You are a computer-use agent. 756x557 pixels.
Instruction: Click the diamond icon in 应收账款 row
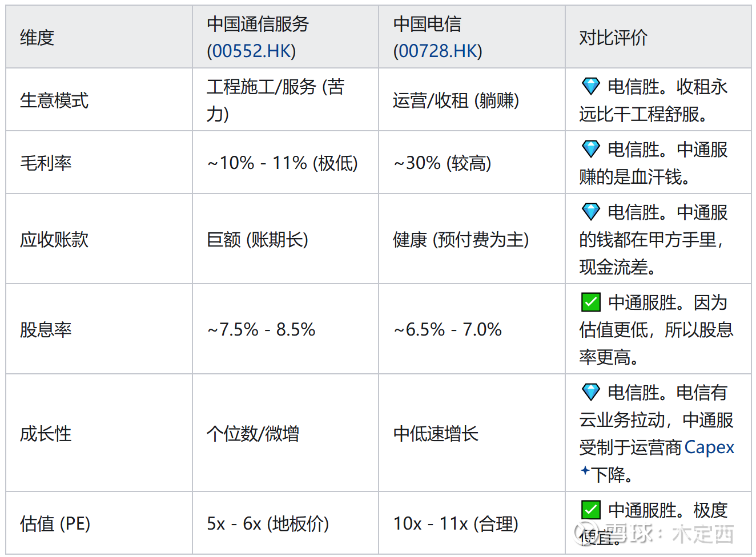[590, 212]
